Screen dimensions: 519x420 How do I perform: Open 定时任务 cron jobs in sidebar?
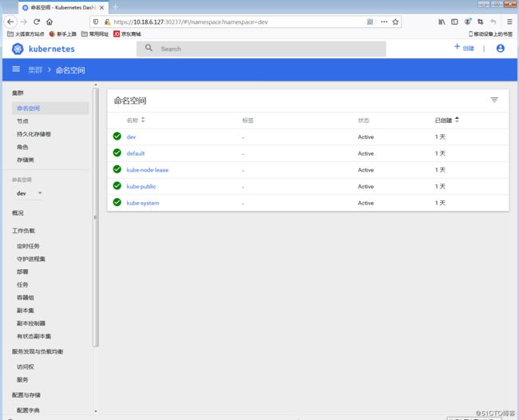[28, 246]
